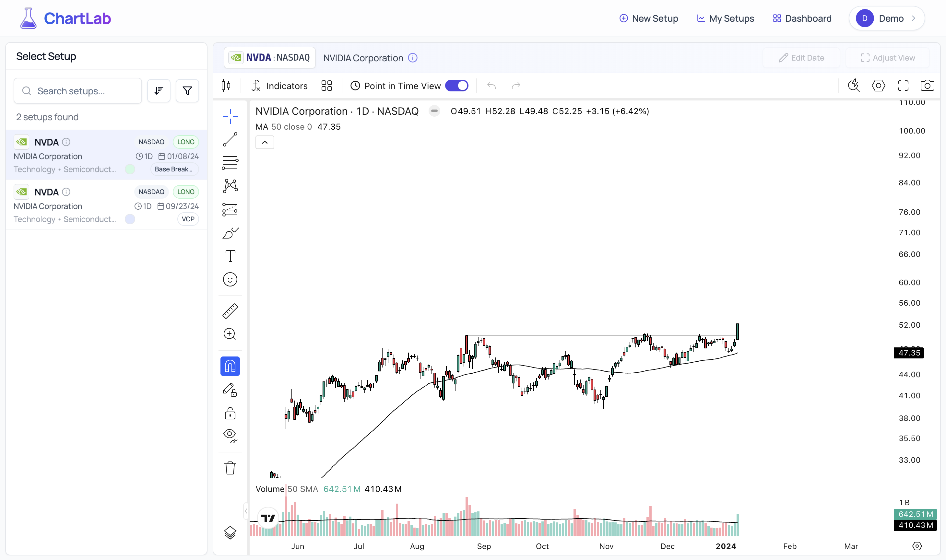Click the ChartLab logo
This screenshot has height=560, width=946.
[x=65, y=18]
